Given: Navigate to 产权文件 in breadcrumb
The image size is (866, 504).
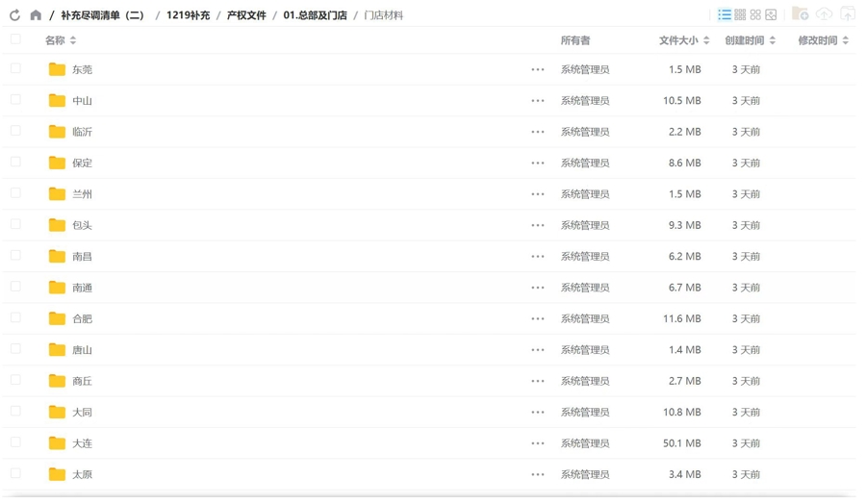Looking at the screenshot, I should [246, 15].
